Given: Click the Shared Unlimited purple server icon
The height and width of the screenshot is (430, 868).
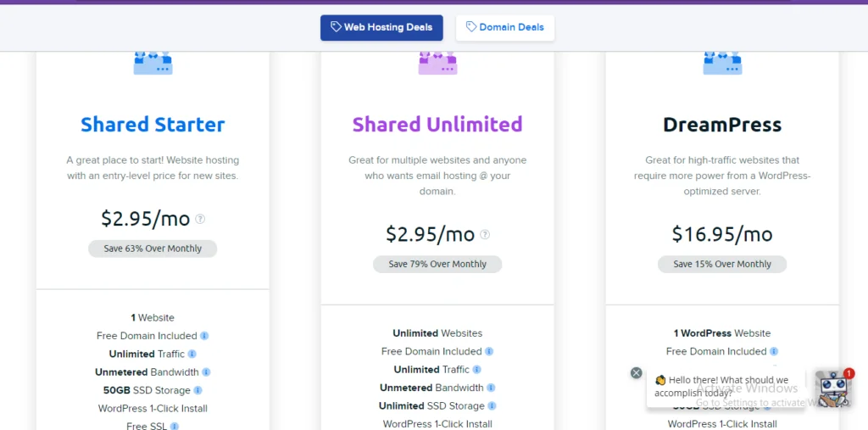Looking at the screenshot, I should (437, 63).
